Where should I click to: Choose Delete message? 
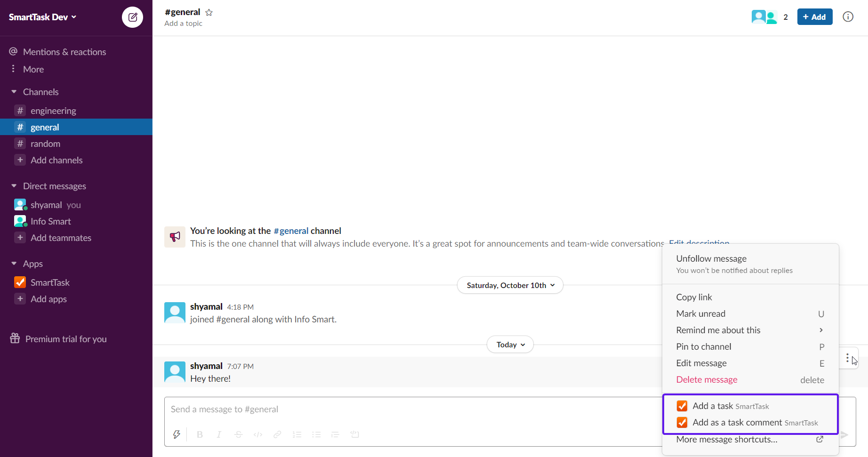pos(750,379)
